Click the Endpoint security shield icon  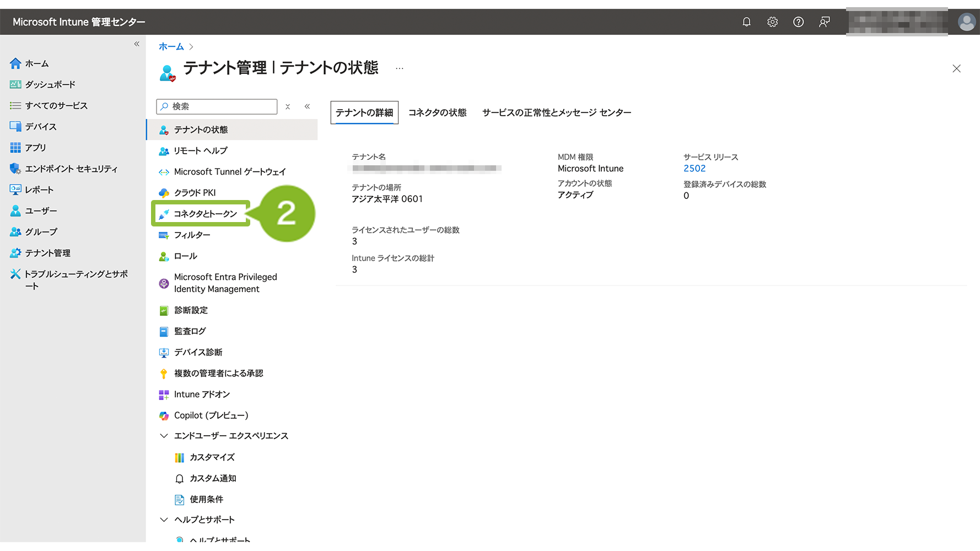tap(15, 169)
